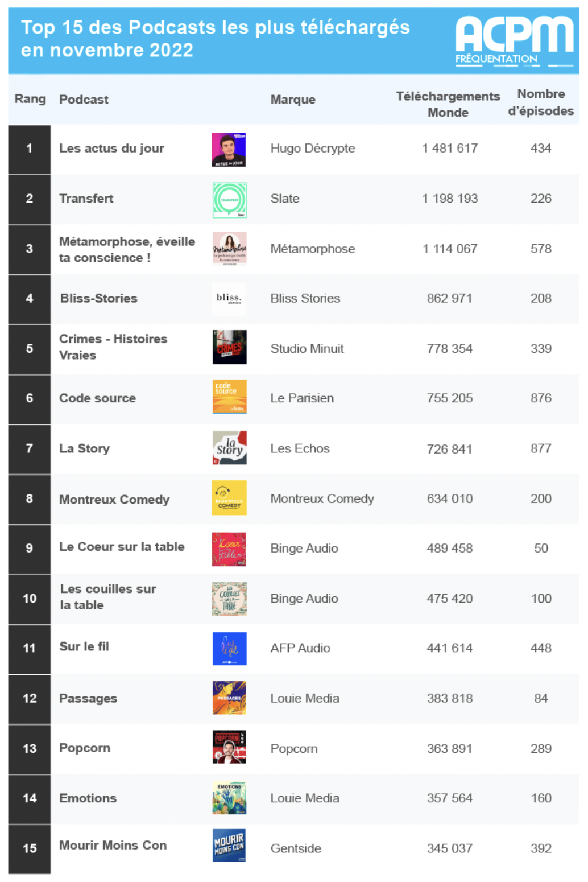Click the green Transfert podcast logo
Image resolution: width=588 pixels, height=882 pixels.
tap(229, 200)
